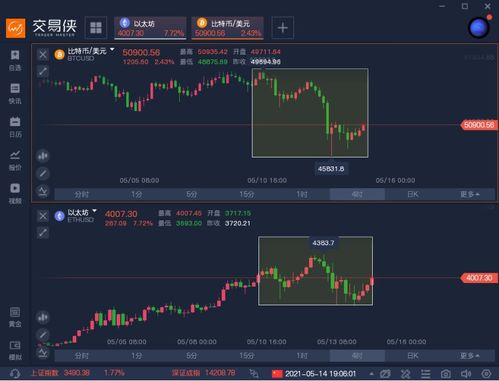The width and height of the screenshot is (499, 381).
Task: Select 1分 timeframe on BTCUSD chart
Action: point(137,194)
